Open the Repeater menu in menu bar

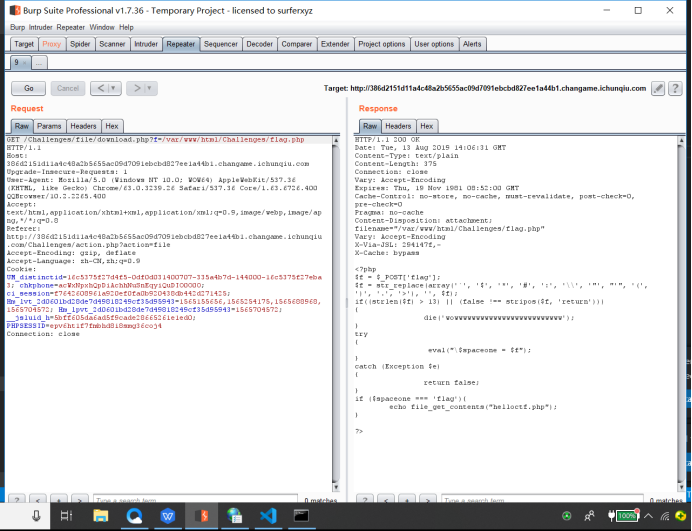(71, 27)
